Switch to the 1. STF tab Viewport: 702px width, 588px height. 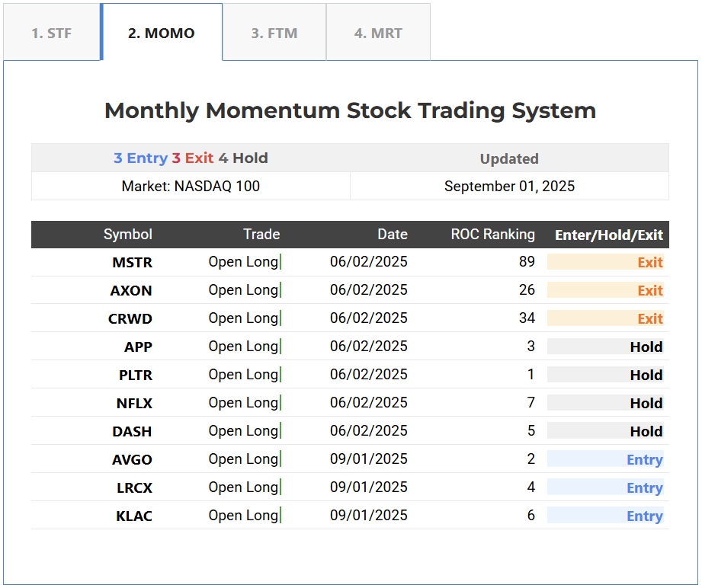pos(51,34)
